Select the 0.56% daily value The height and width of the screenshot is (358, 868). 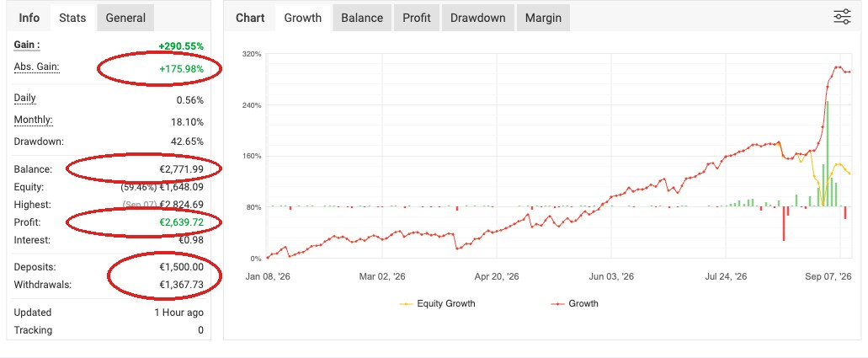tap(190, 100)
